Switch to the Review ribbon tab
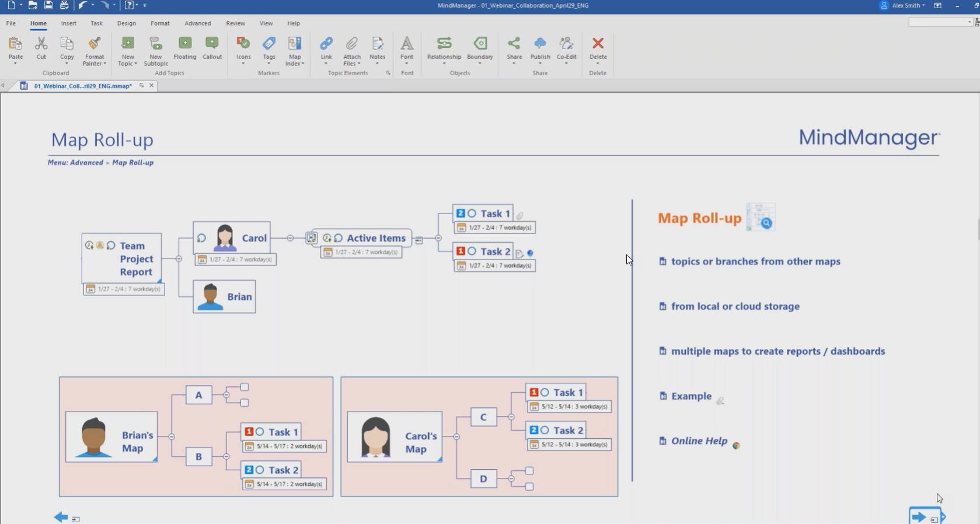Viewport: 980px width, 524px height. coord(235,23)
